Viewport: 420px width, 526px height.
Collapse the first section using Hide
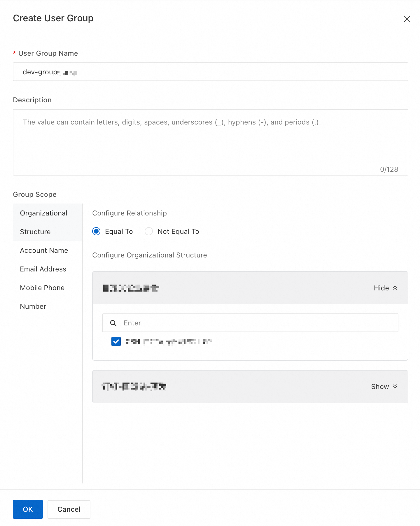381,288
